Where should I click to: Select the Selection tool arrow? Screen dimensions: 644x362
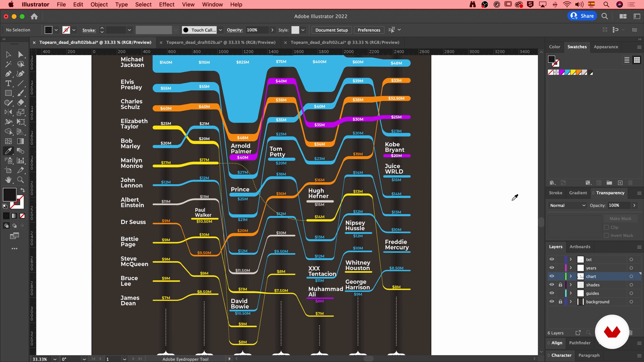(x=8, y=54)
